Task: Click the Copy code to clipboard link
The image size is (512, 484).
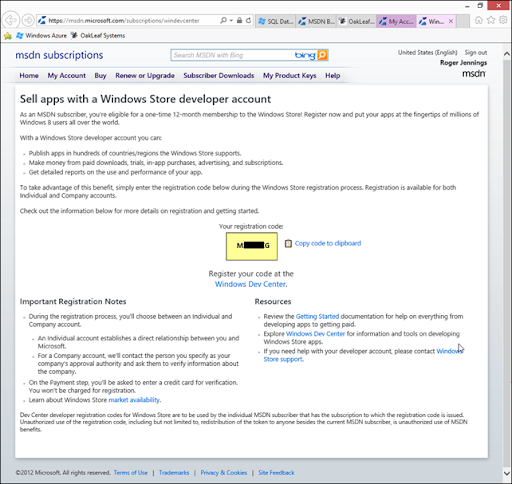Action: (x=328, y=243)
